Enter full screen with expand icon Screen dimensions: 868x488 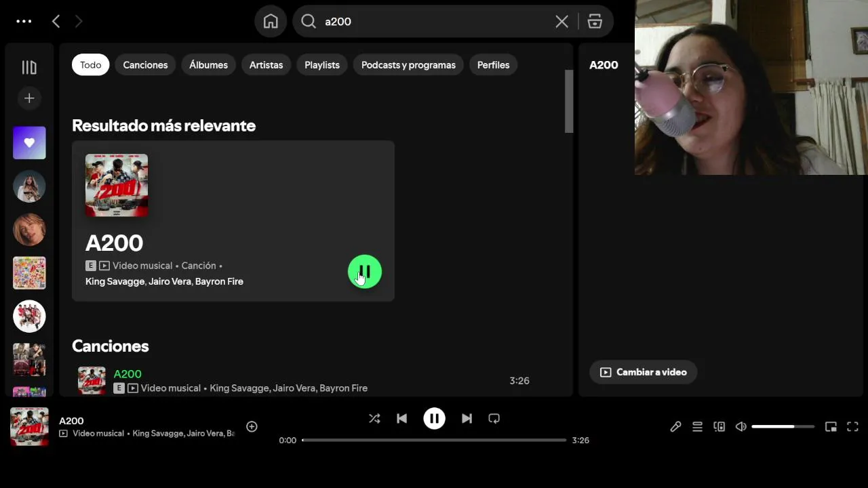[x=852, y=427]
